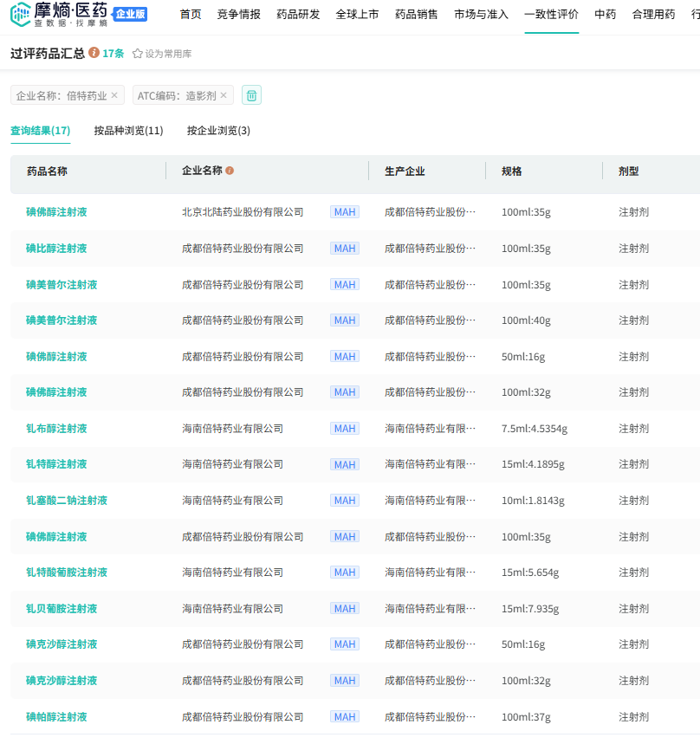Switch to 按品种浏览(11) tab
This screenshot has width=700, height=744.
[128, 131]
